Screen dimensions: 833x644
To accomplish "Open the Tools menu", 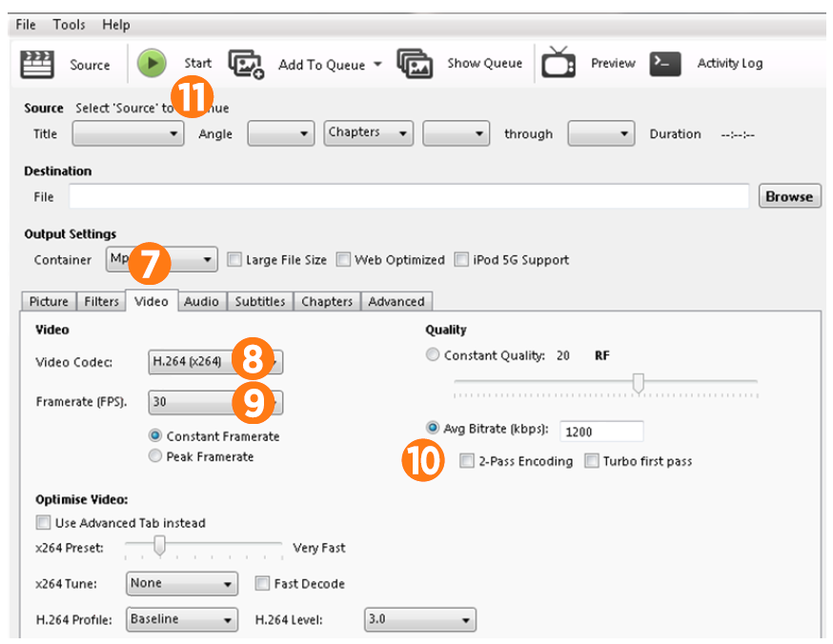I will click(x=69, y=24).
